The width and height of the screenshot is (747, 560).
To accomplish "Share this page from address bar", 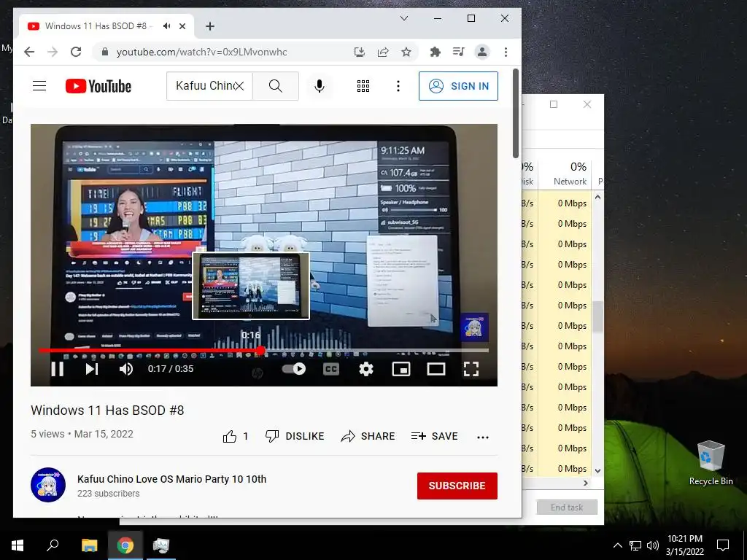I will [x=383, y=52].
